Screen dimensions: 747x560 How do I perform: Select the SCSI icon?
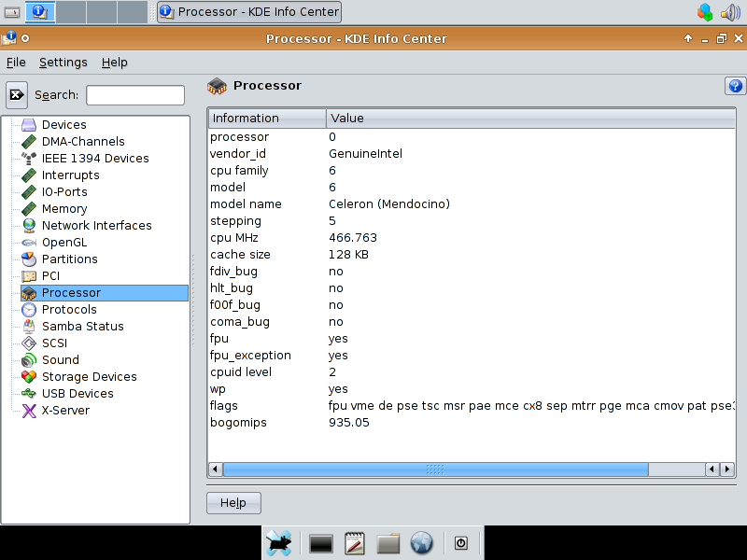pos(29,343)
